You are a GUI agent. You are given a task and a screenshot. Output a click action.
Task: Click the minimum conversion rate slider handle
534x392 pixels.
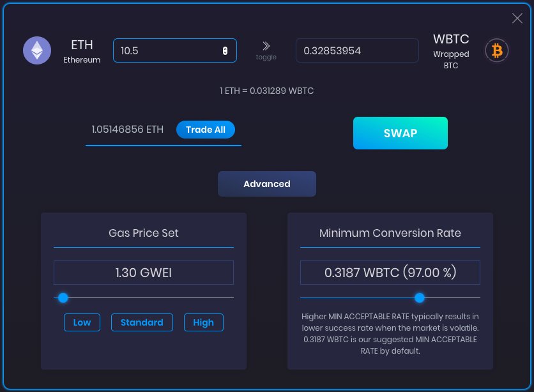tap(420, 298)
